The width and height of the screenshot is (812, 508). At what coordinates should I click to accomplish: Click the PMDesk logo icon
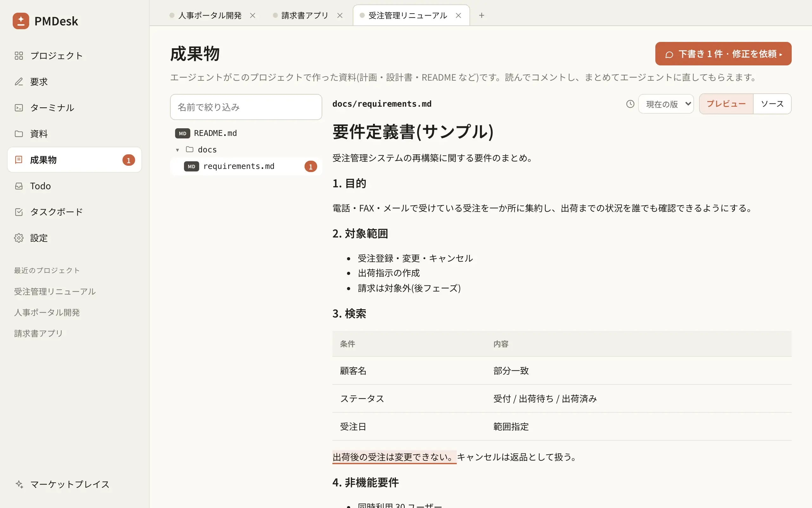(x=21, y=21)
